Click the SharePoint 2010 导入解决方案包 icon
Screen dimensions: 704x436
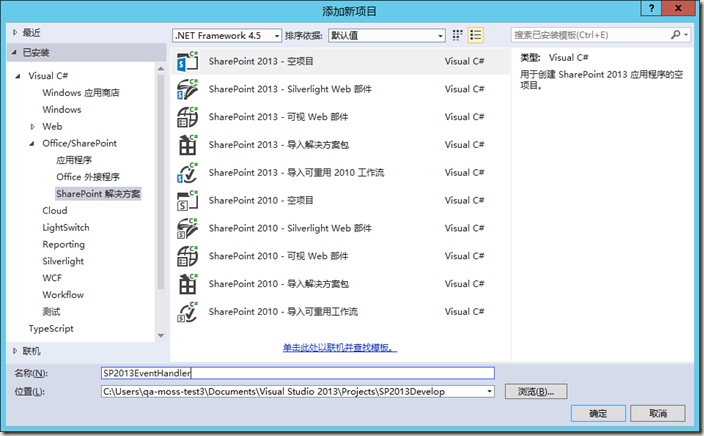click(188, 284)
